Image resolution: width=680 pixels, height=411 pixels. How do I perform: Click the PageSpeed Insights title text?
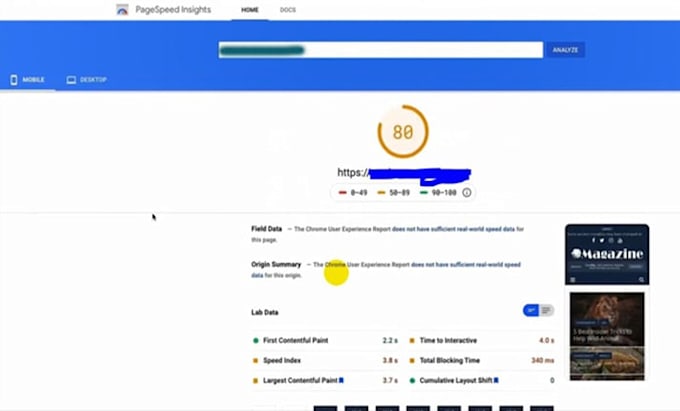point(173,10)
